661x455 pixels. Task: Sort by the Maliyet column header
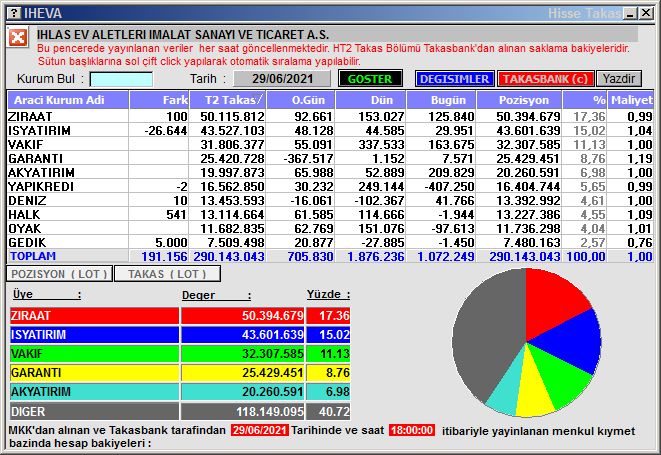click(x=631, y=100)
